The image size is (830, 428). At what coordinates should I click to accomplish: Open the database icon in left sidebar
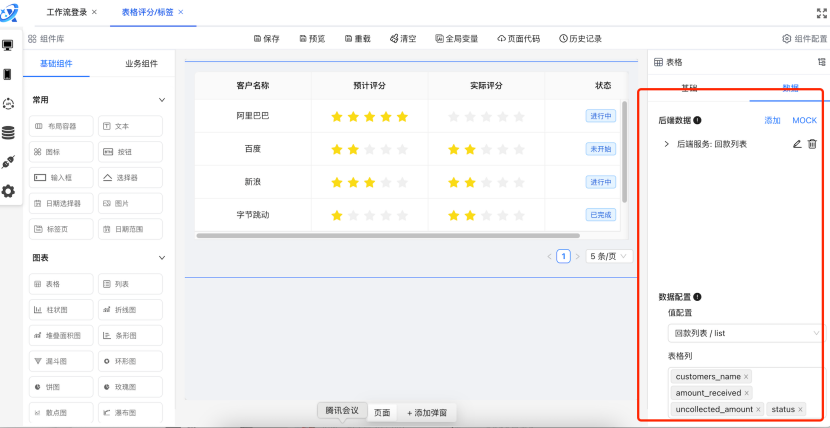tap(8, 133)
